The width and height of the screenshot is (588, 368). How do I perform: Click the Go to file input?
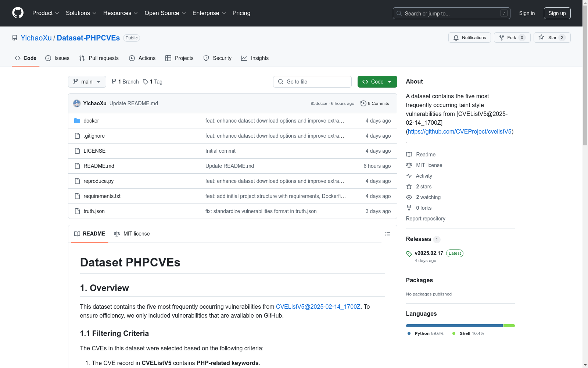point(312,82)
